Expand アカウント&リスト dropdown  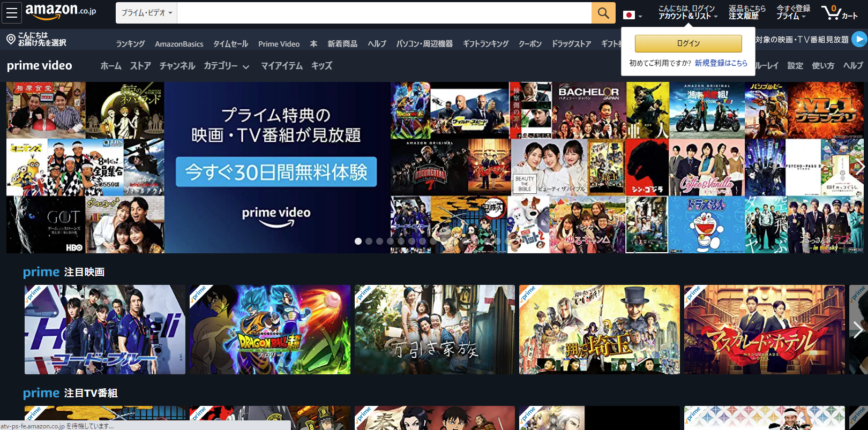click(x=687, y=12)
